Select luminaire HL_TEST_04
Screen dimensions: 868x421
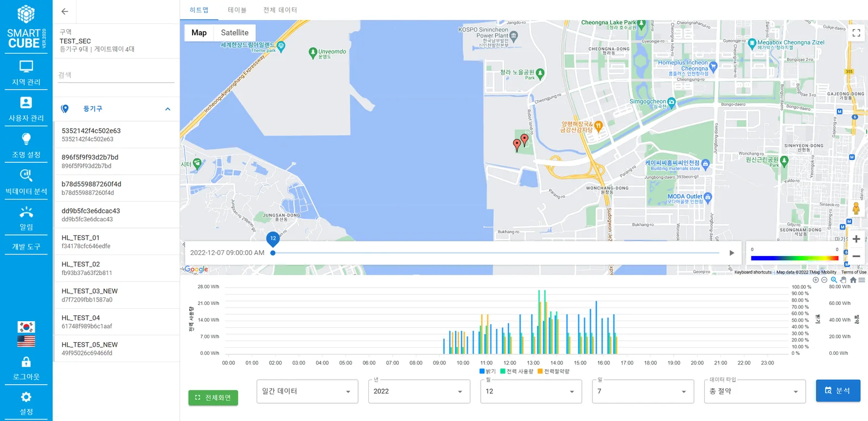pyautogui.click(x=117, y=322)
